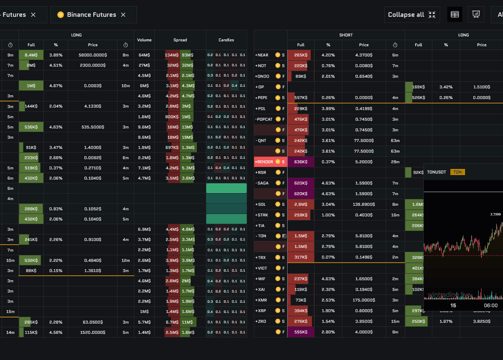The height and width of the screenshot is (360, 503).
Task: Click the orange TON tag on the chart popup
Action: click(457, 172)
